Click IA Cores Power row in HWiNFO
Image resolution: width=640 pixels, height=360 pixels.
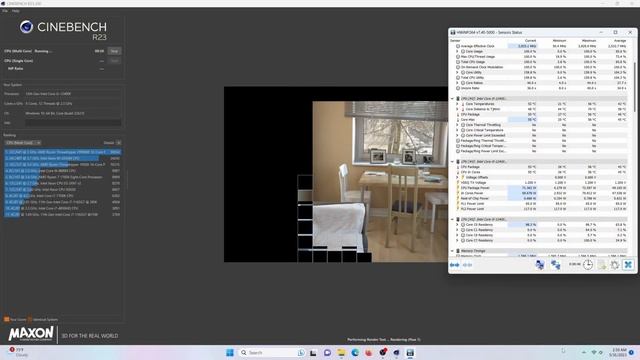[x=542, y=193]
